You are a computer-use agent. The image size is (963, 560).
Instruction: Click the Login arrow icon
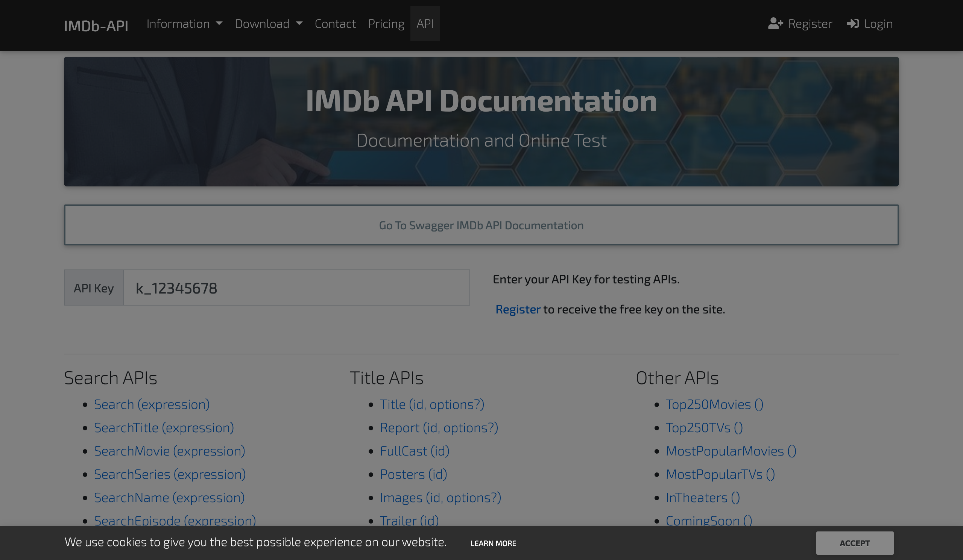click(852, 24)
